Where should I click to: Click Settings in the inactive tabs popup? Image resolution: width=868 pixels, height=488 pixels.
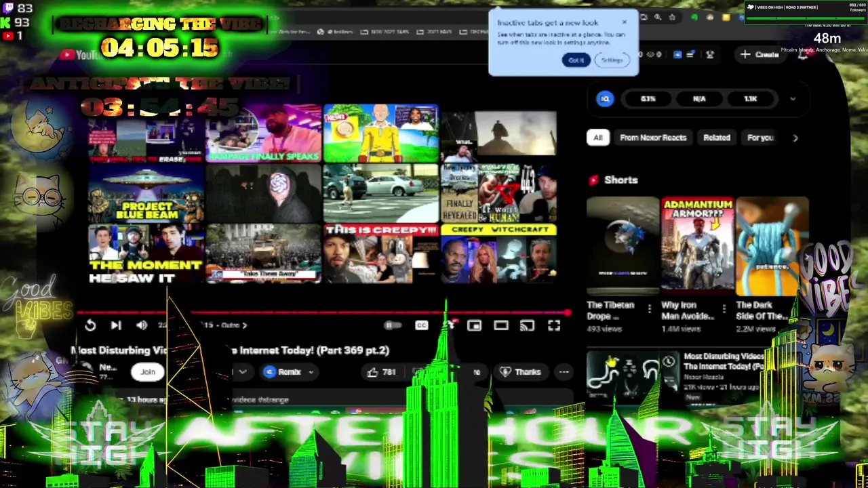point(612,60)
